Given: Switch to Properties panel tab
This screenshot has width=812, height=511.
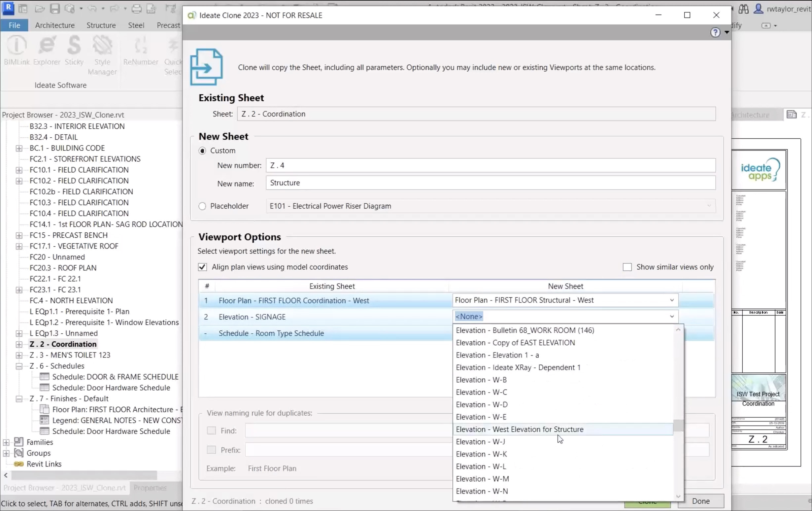Looking at the screenshot, I should 150,488.
